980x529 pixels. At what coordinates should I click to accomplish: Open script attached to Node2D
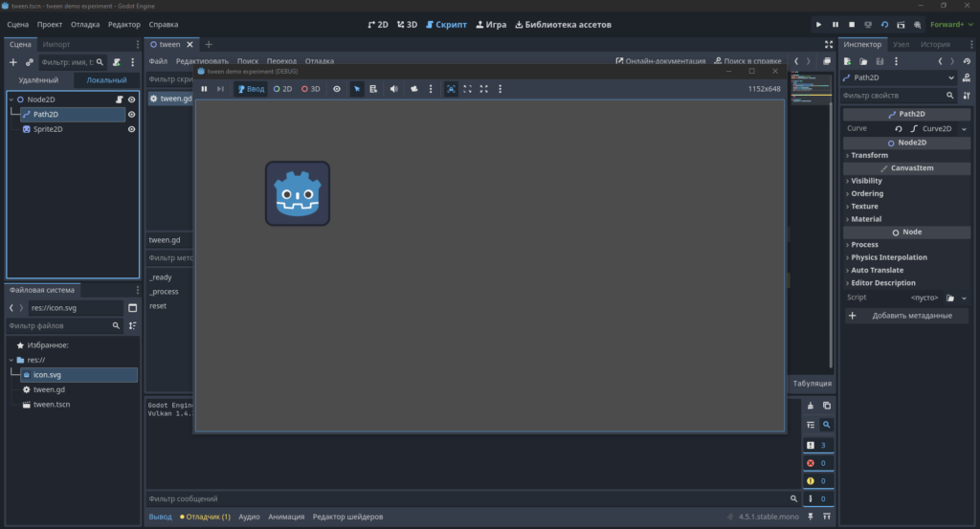pos(120,99)
